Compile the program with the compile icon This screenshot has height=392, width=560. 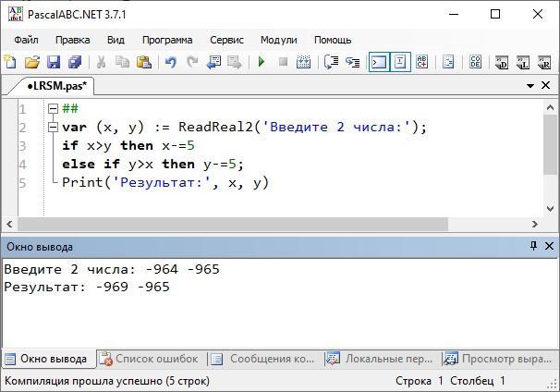pyautogui.click(x=304, y=62)
